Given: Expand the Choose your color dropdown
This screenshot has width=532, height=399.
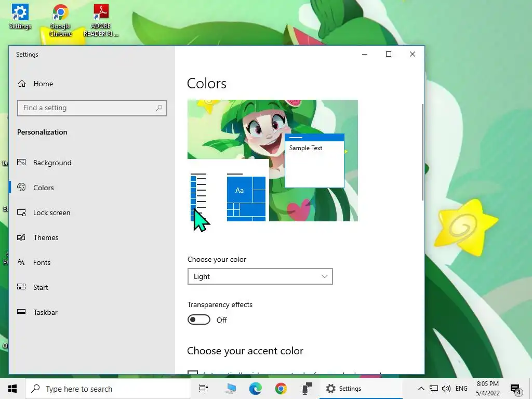Looking at the screenshot, I should coord(260,276).
